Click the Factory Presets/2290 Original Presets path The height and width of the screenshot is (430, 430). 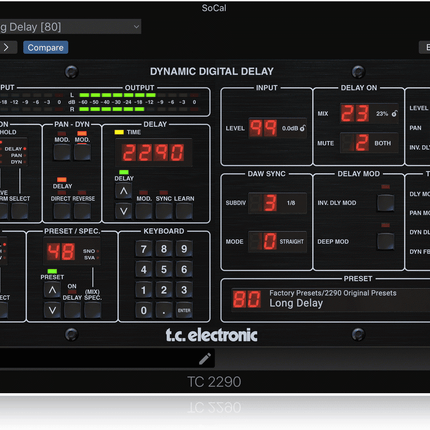coord(333,293)
